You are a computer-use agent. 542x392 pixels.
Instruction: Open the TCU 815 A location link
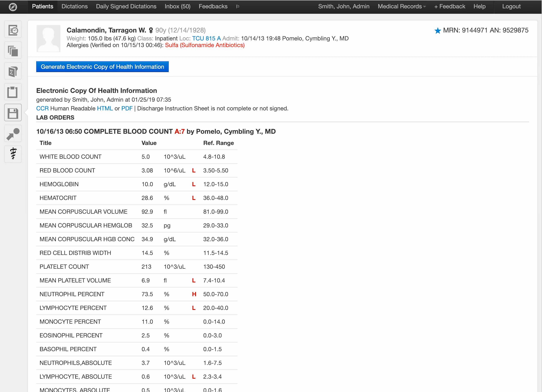[x=206, y=39]
